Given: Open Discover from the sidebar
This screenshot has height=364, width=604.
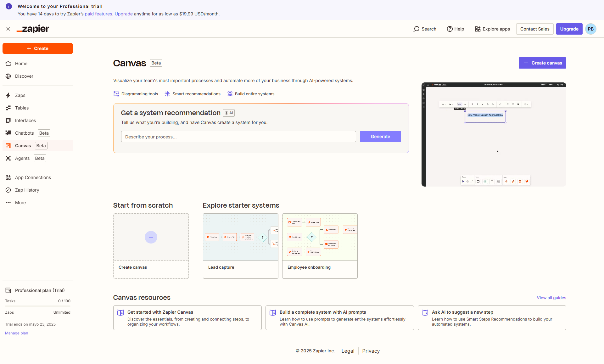Looking at the screenshot, I should pyautogui.click(x=38, y=76).
